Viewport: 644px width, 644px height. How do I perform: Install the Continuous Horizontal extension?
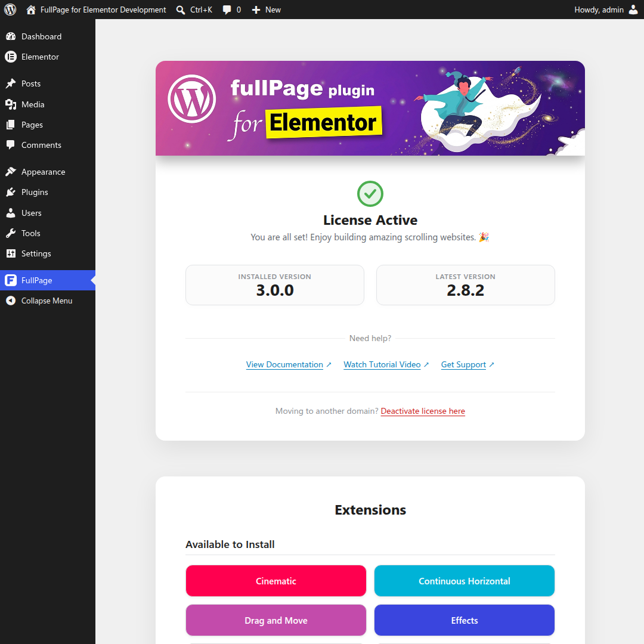point(464,581)
